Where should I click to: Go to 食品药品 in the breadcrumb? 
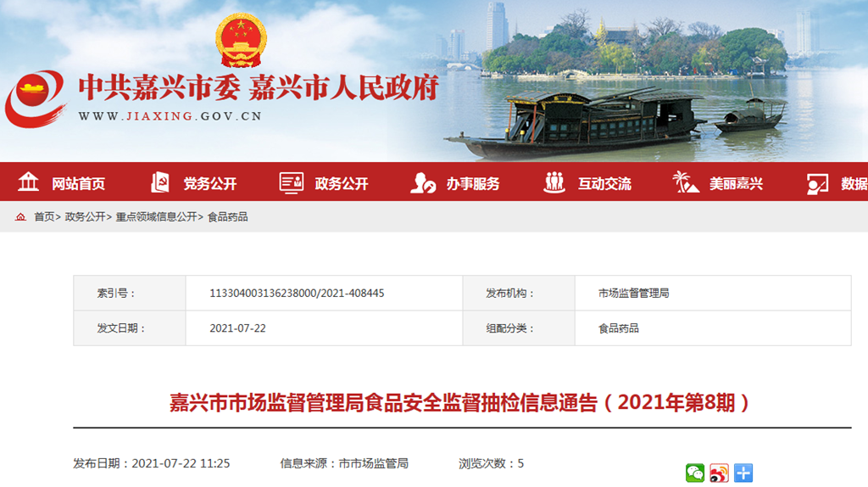pyautogui.click(x=227, y=216)
